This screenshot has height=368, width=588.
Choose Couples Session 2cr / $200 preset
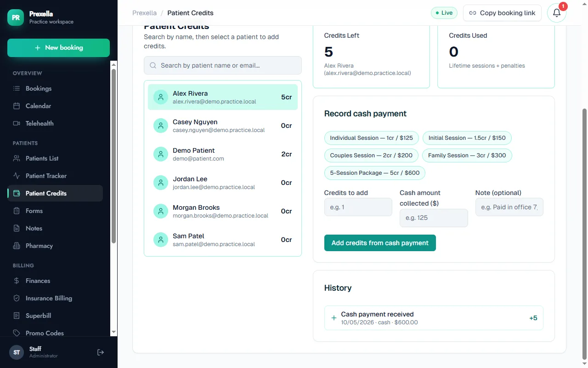(x=371, y=155)
